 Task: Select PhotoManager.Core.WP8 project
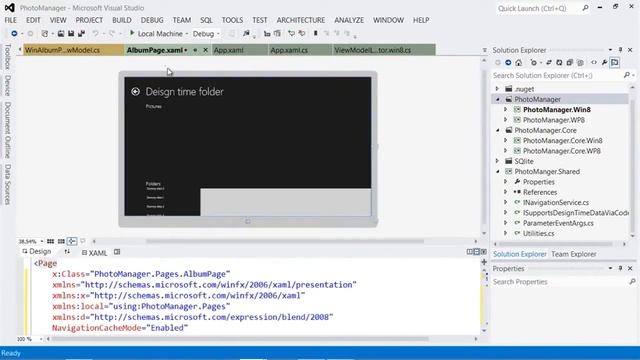562,151
